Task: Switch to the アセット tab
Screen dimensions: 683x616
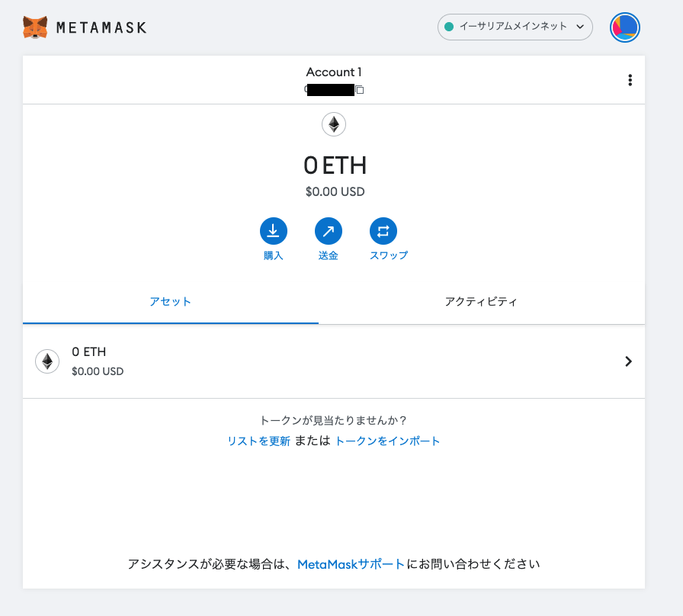Action: pos(170,301)
